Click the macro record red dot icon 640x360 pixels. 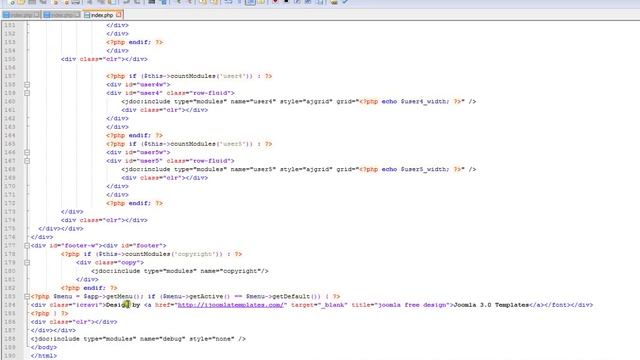(275, 2)
